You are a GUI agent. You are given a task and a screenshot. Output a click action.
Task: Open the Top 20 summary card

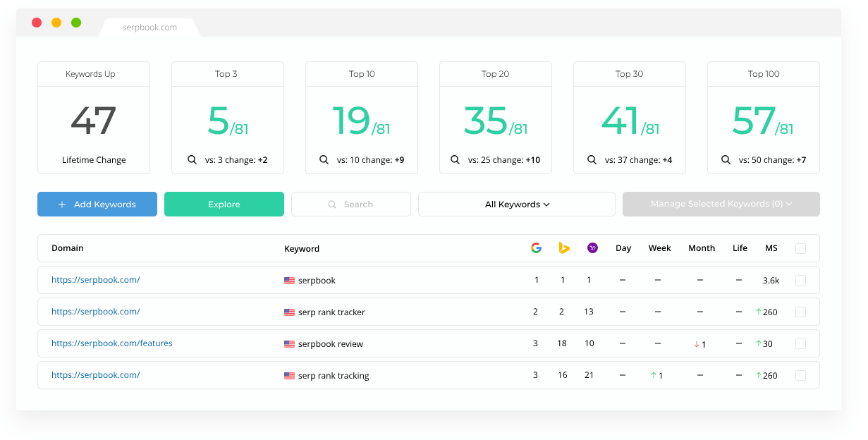(496, 118)
